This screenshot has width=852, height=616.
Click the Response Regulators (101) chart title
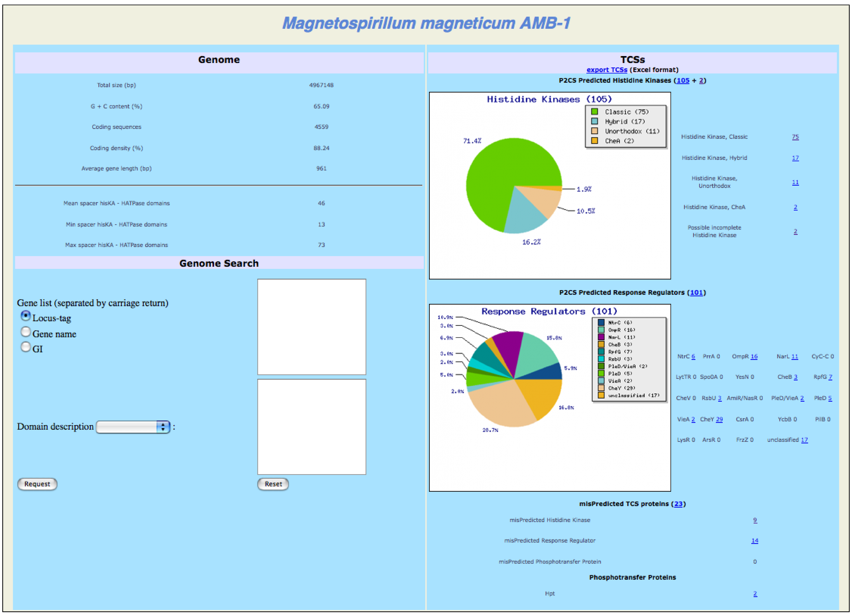pos(549,311)
